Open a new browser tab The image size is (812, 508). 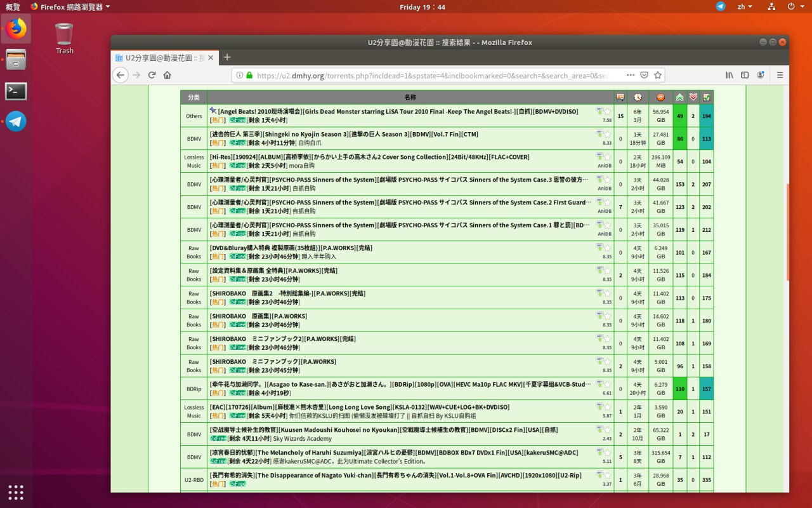click(227, 57)
